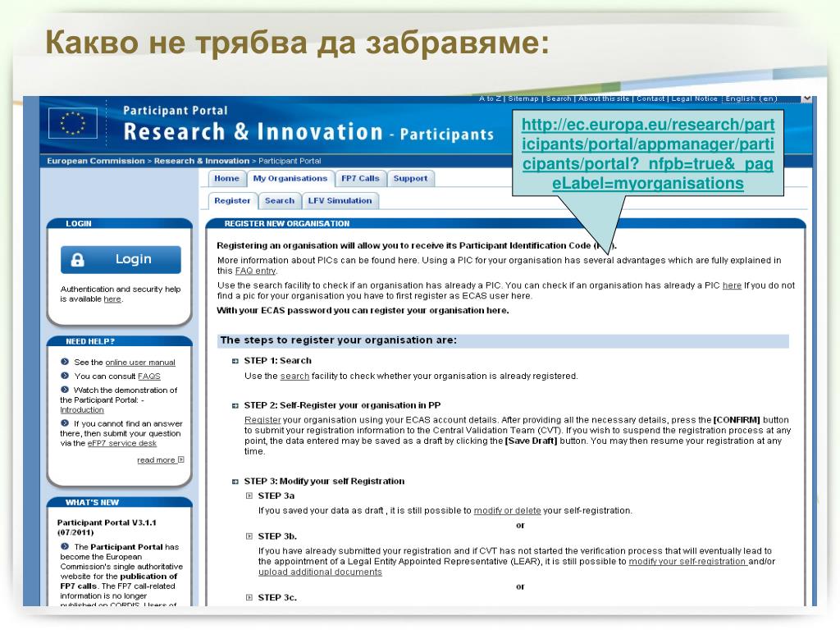
Task: Click the bullet icon beside online user manual
Action: (x=65, y=362)
